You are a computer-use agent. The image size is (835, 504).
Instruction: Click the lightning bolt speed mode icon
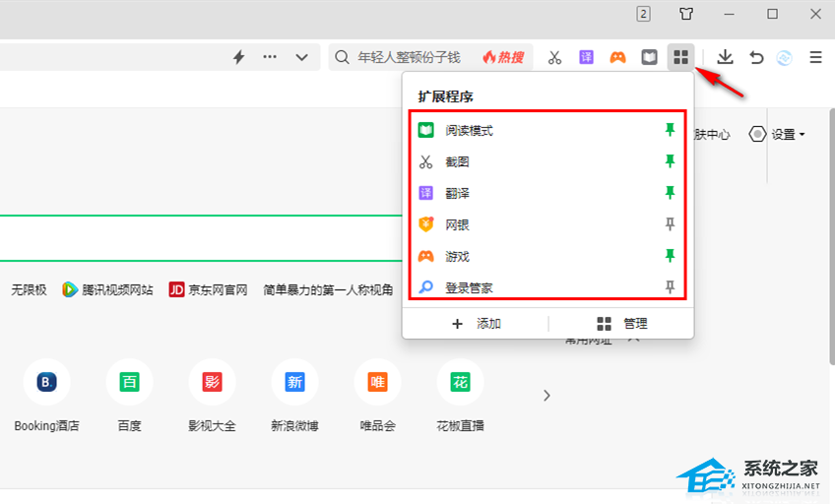pyautogui.click(x=238, y=57)
